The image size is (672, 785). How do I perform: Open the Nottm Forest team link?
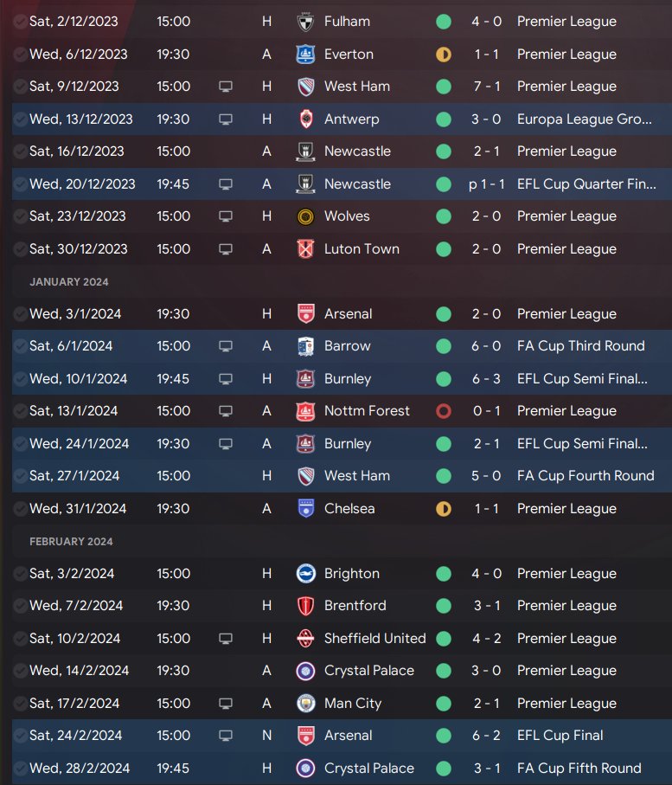(x=367, y=411)
